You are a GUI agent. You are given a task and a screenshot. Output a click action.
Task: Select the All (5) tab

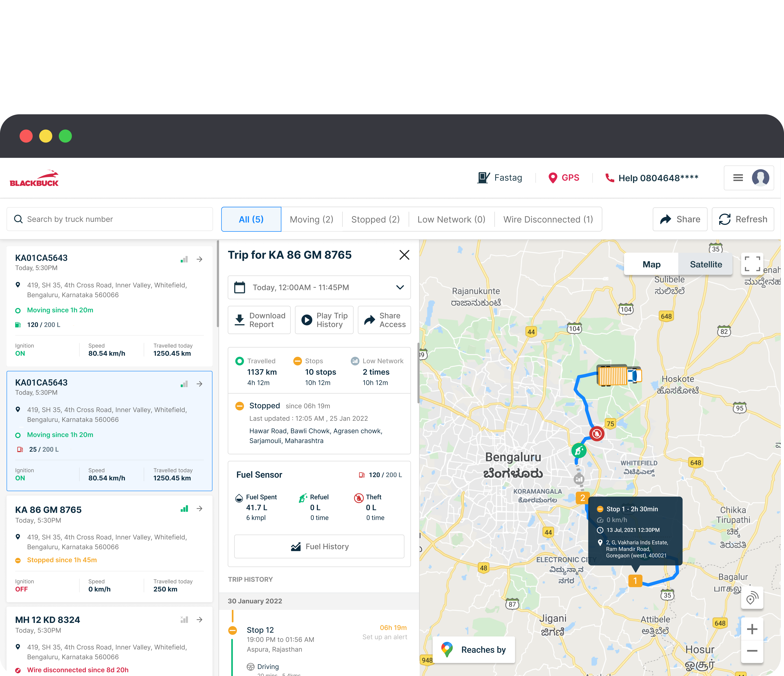pos(251,219)
